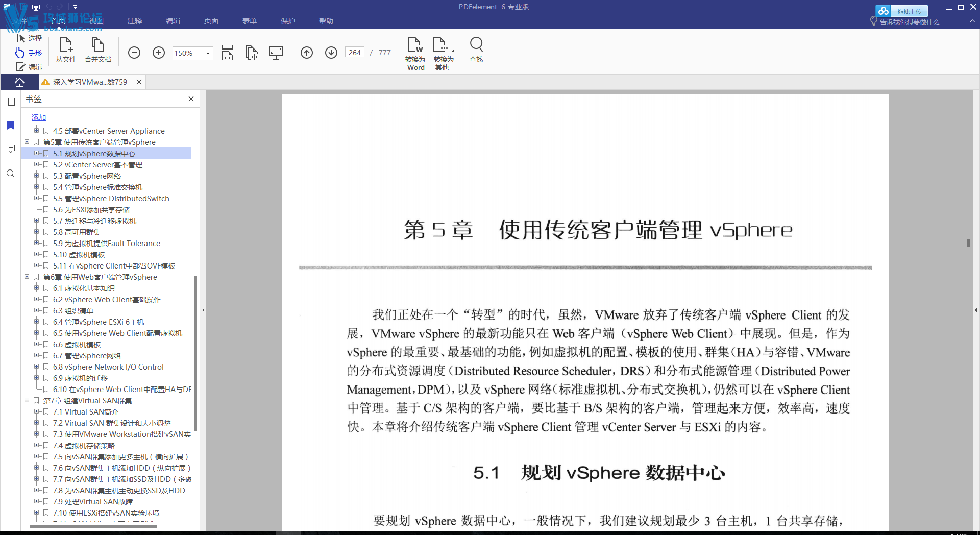Show the page thumbnails panel
980x535 pixels.
10,101
